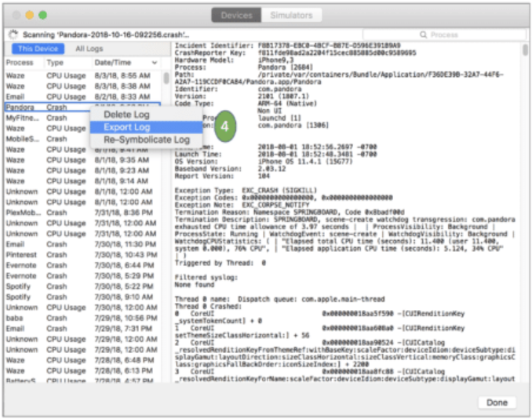Click the green zoom window button
Screen dimensions: 532x419
coord(43,15)
